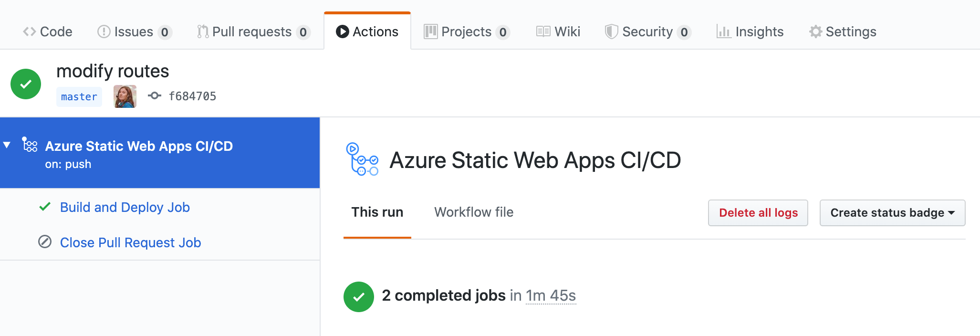The width and height of the screenshot is (980, 336).
Task: Click the modify routes run title
Action: point(113,71)
